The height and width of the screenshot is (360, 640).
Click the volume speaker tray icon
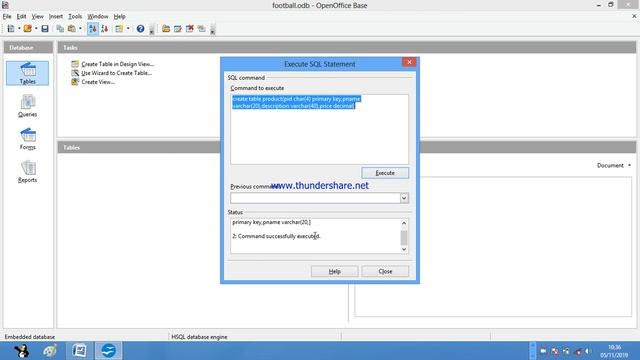point(588,351)
